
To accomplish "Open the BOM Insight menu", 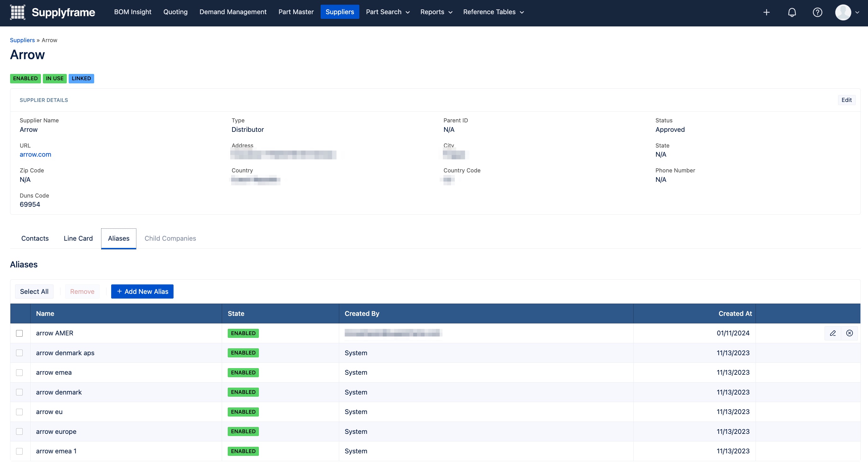I will pyautogui.click(x=133, y=12).
